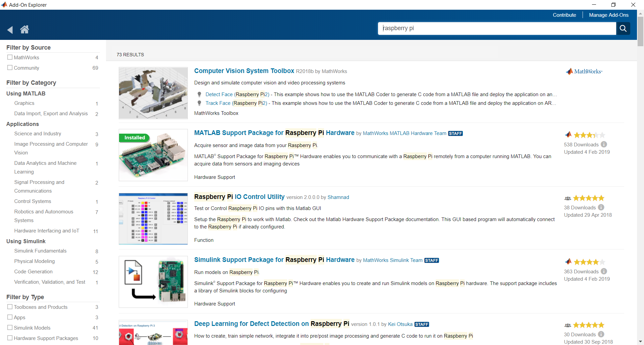Click star rating of IO Control Utility
This screenshot has height=345, width=644.
pos(589,198)
